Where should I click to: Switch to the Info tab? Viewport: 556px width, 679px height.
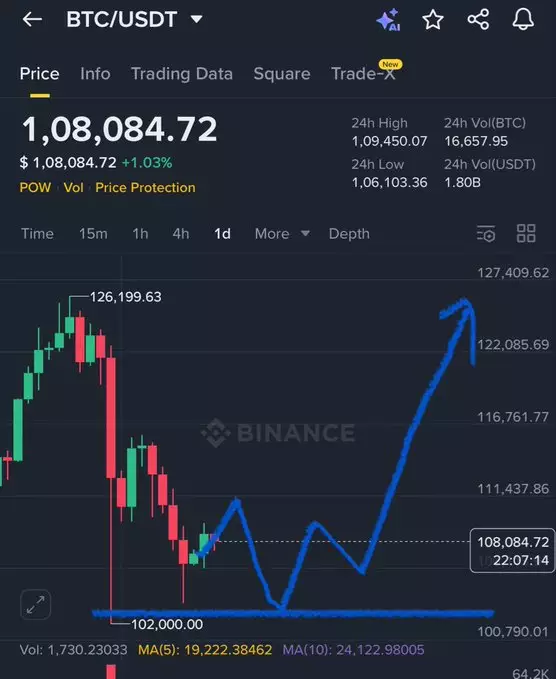[x=95, y=74]
